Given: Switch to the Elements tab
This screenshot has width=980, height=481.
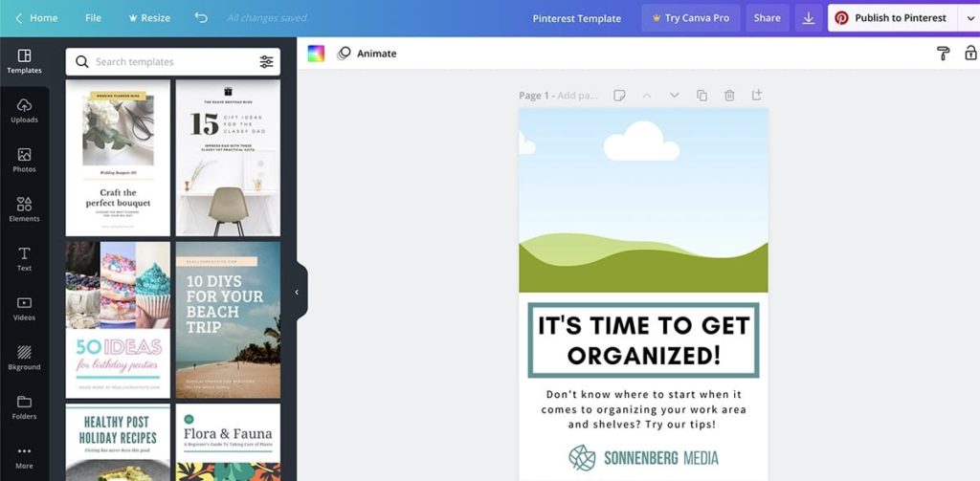Looking at the screenshot, I should pos(24,209).
